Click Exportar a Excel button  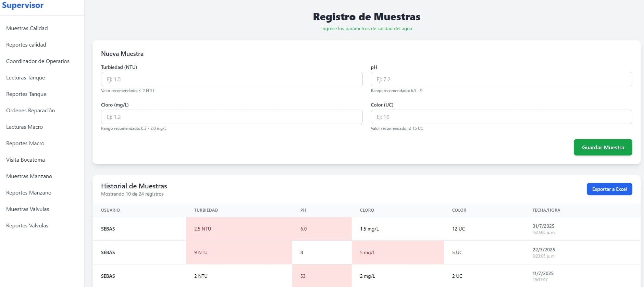(609, 189)
